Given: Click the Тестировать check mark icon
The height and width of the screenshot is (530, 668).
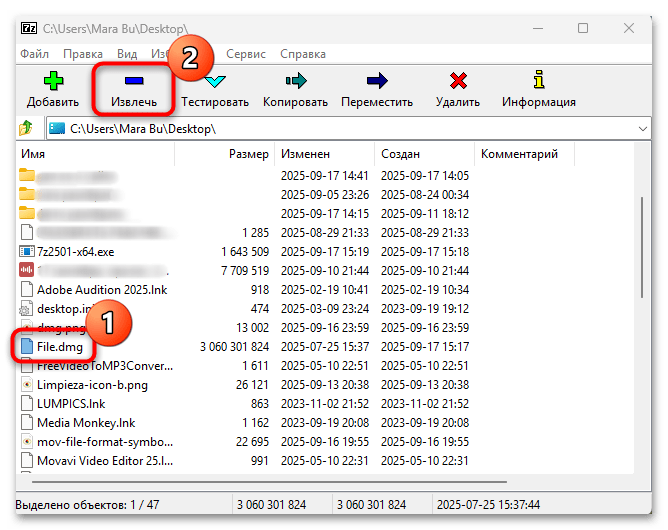Looking at the screenshot, I should tap(215, 81).
